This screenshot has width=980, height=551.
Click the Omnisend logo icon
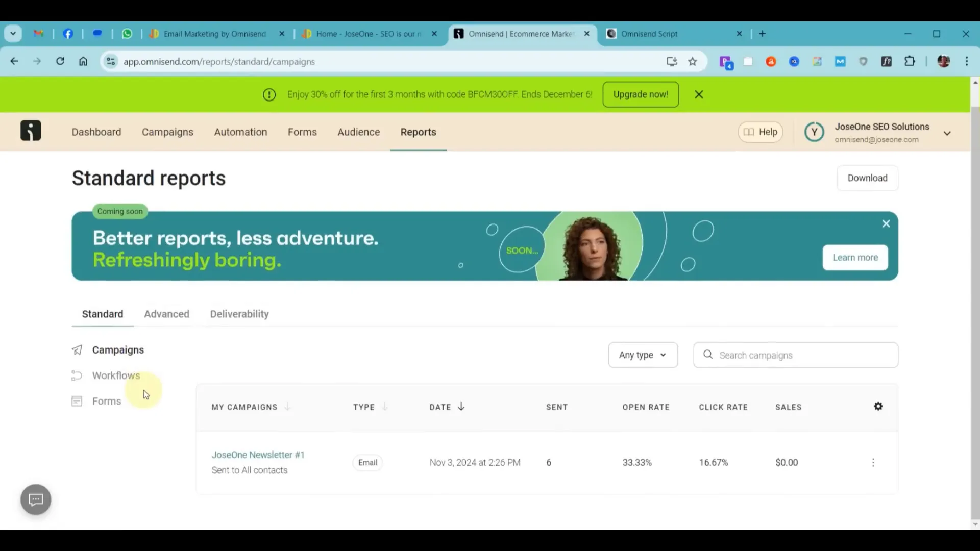point(31,131)
